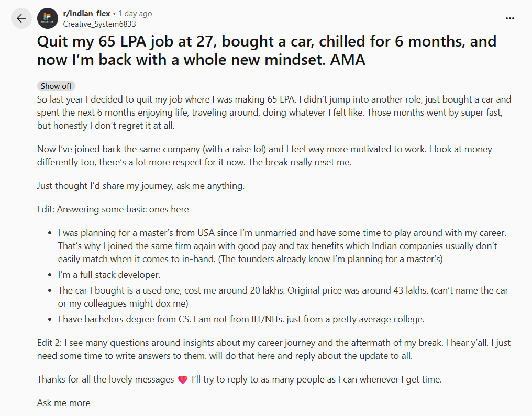The image size is (532, 416).
Task: Click the "Edit: Answering some basic ones here" line
Action: tap(113, 209)
